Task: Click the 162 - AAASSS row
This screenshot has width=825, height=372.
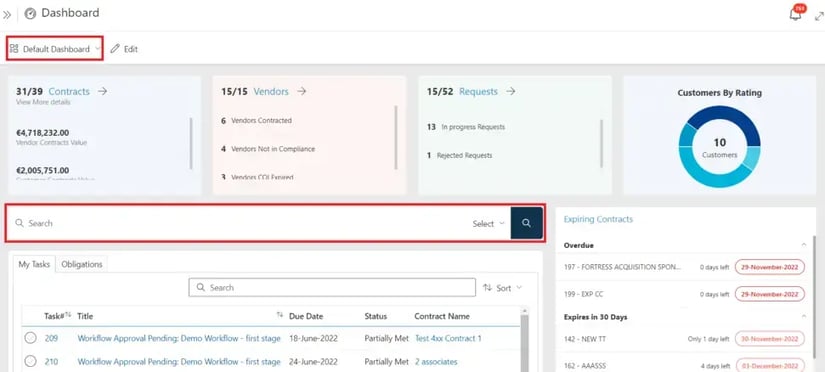Action: click(684, 365)
